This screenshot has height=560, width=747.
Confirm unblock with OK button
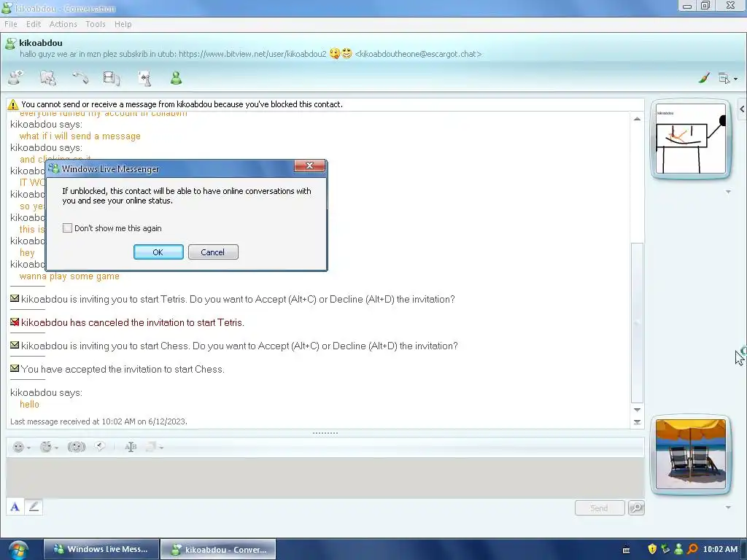coord(158,252)
